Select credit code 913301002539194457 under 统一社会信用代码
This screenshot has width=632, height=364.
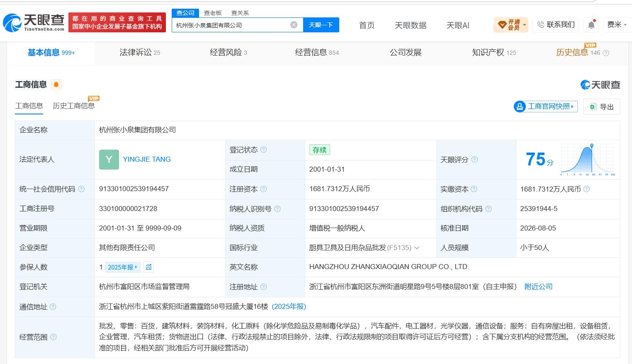[134, 189]
